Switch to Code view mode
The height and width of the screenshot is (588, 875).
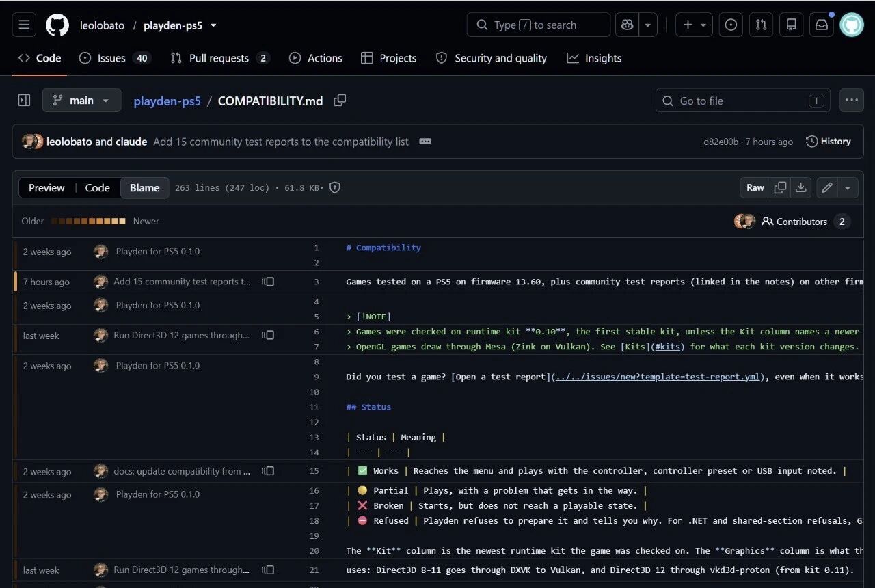97,188
